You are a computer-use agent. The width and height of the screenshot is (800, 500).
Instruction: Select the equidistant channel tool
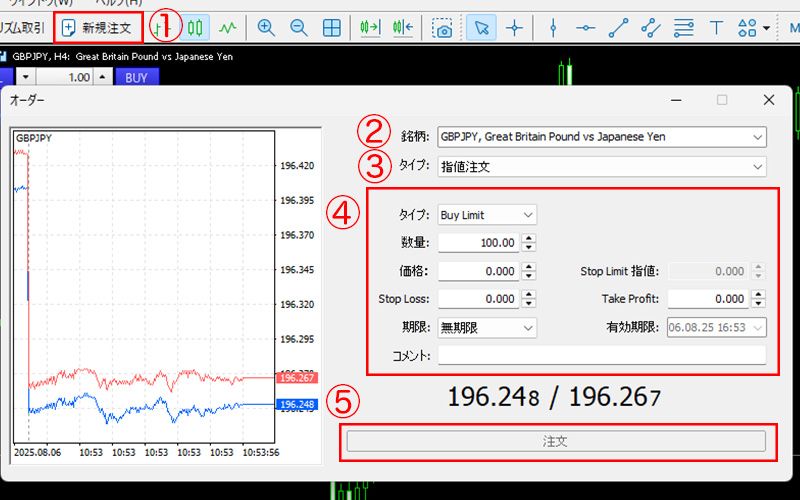[651, 28]
